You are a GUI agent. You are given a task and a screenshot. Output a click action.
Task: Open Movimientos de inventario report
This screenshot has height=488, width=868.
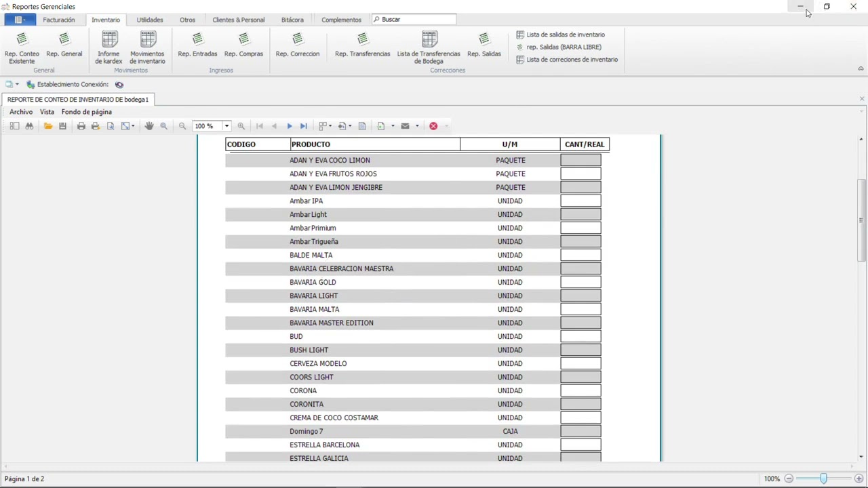[147, 47]
